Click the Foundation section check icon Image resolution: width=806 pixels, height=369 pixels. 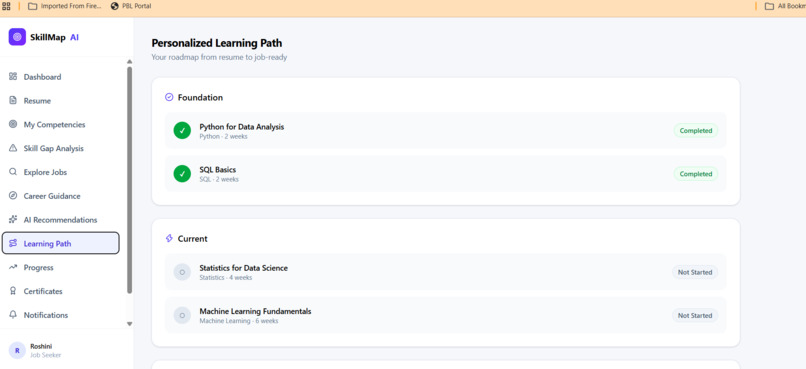pos(169,97)
